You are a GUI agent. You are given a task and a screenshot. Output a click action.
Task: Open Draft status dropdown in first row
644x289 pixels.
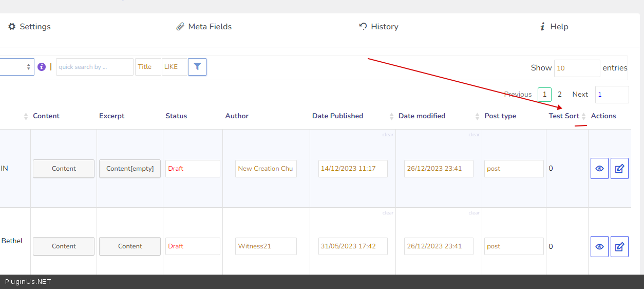(193, 169)
